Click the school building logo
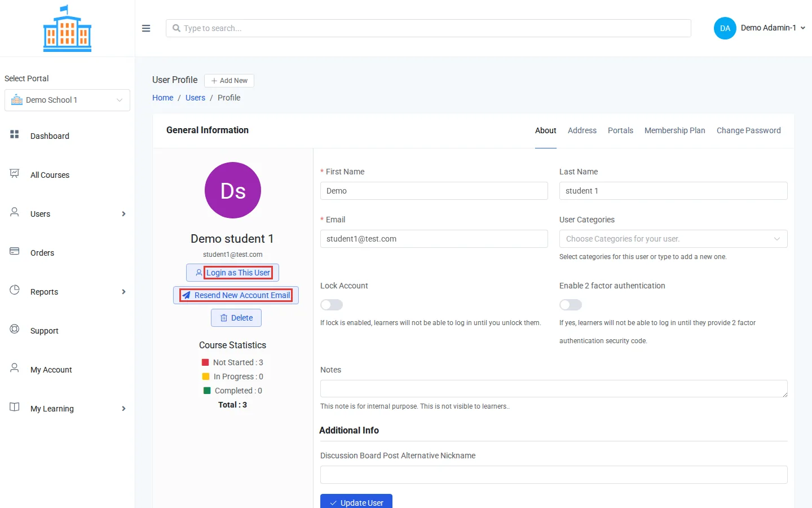This screenshot has height=508, width=812. tap(67, 29)
